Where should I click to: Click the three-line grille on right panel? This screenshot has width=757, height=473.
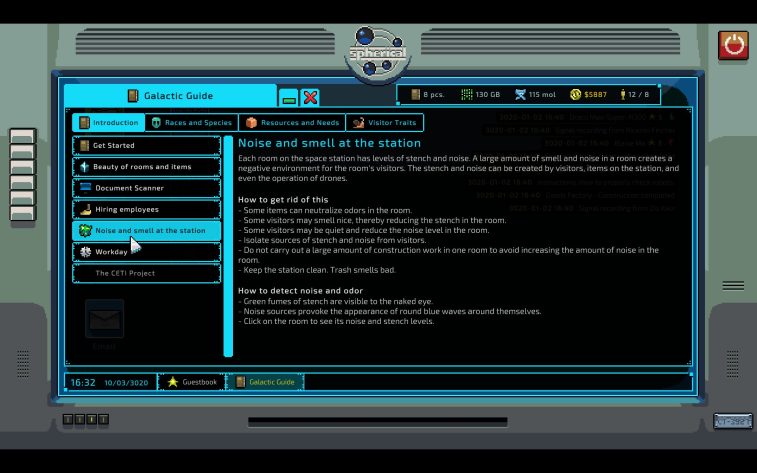coord(733,286)
